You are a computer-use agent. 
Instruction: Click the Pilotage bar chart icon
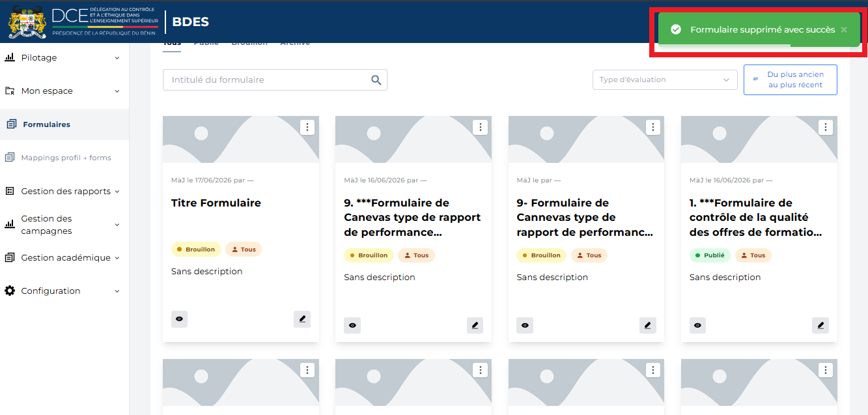(x=10, y=57)
